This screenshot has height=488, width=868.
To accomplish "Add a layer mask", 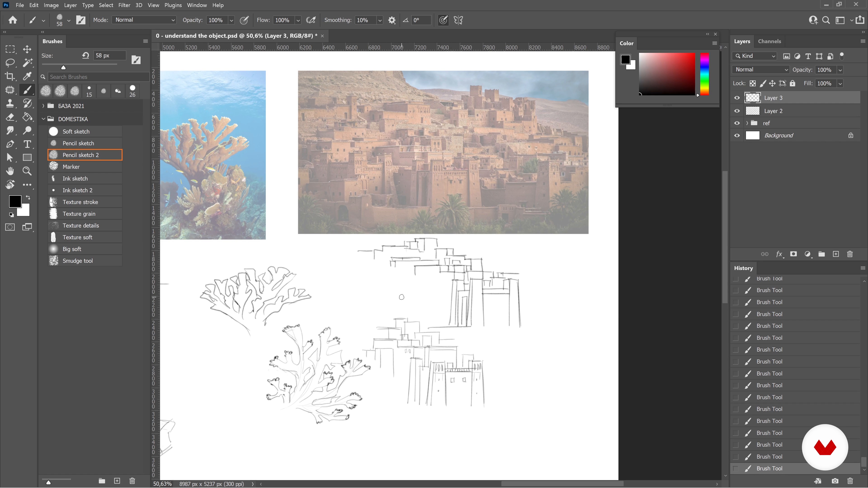I will (794, 254).
